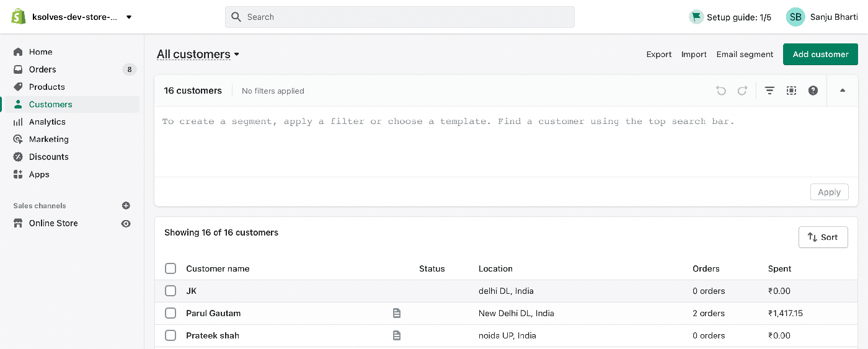Click the search magnifier icon
Image resolution: width=868 pixels, height=349 pixels.
[236, 17]
